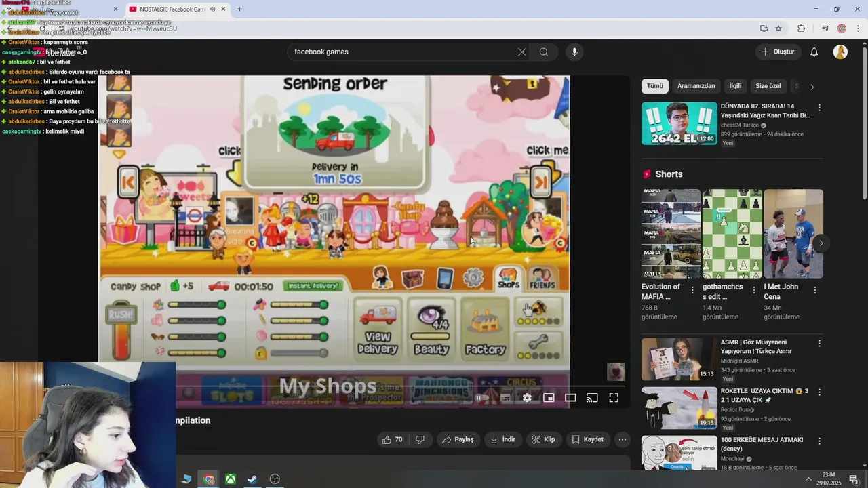Image resolution: width=868 pixels, height=488 pixels.
Task: Close the NOSTALGIC Facebook Games tab
Action: 223,9
